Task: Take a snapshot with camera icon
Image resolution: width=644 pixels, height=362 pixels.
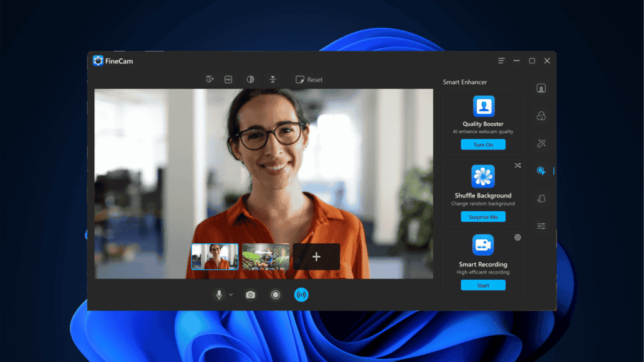Action: coord(250,295)
